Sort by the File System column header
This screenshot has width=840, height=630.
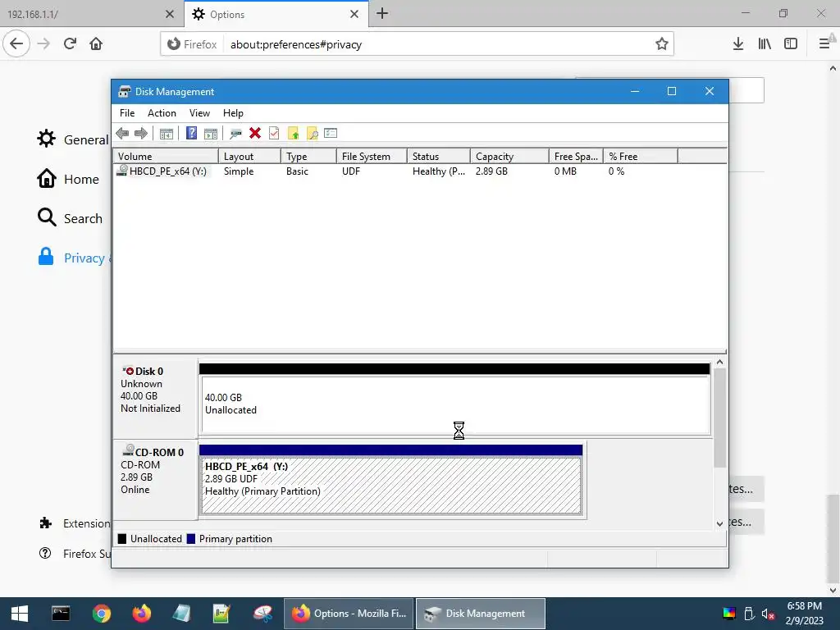point(372,157)
